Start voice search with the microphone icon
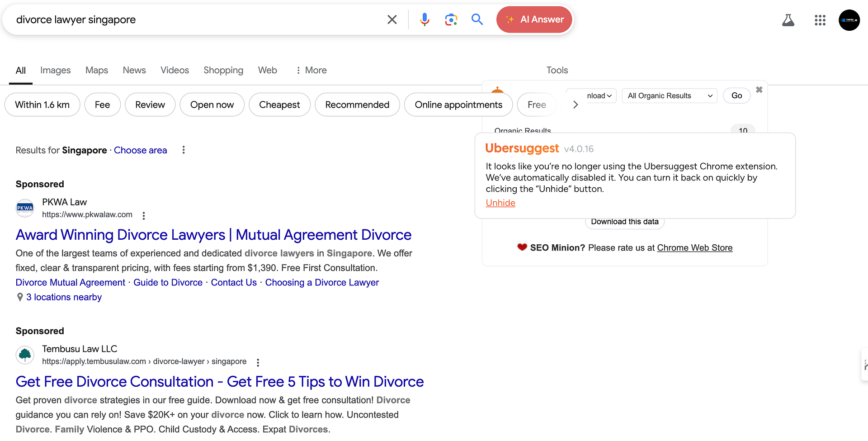The image size is (868, 441). pyautogui.click(x=424, y=19)
